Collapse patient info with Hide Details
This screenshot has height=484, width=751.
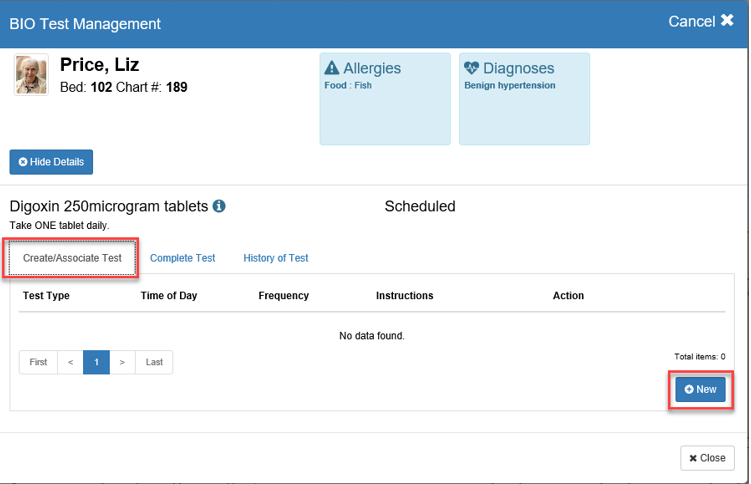point(51,162)
